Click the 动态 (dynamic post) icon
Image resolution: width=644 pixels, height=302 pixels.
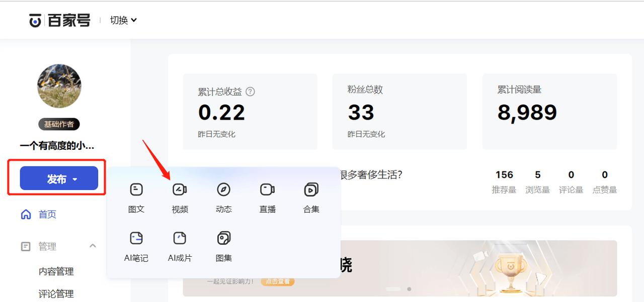[x=223, y=190]
